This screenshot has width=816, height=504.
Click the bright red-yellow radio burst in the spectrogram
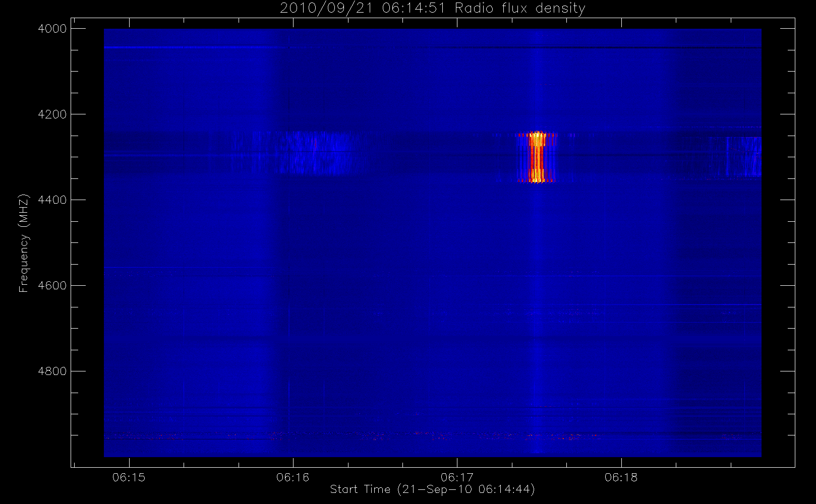[x=537, y=157]
